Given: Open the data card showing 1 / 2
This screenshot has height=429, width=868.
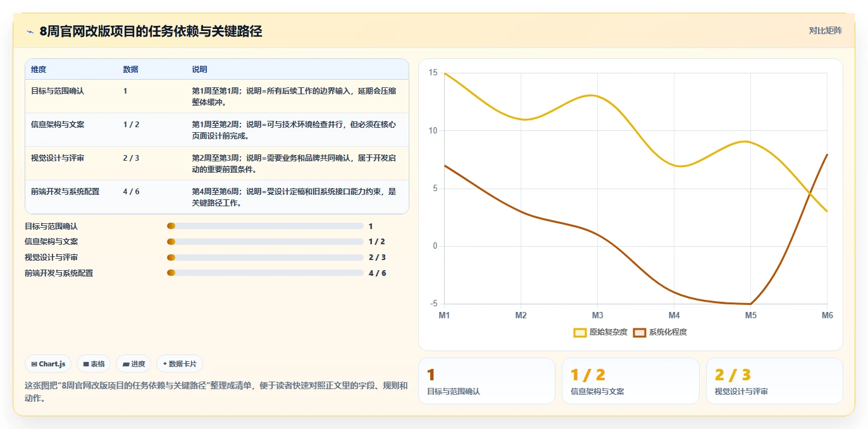Looking at the screenshot, I should point(631,381).
